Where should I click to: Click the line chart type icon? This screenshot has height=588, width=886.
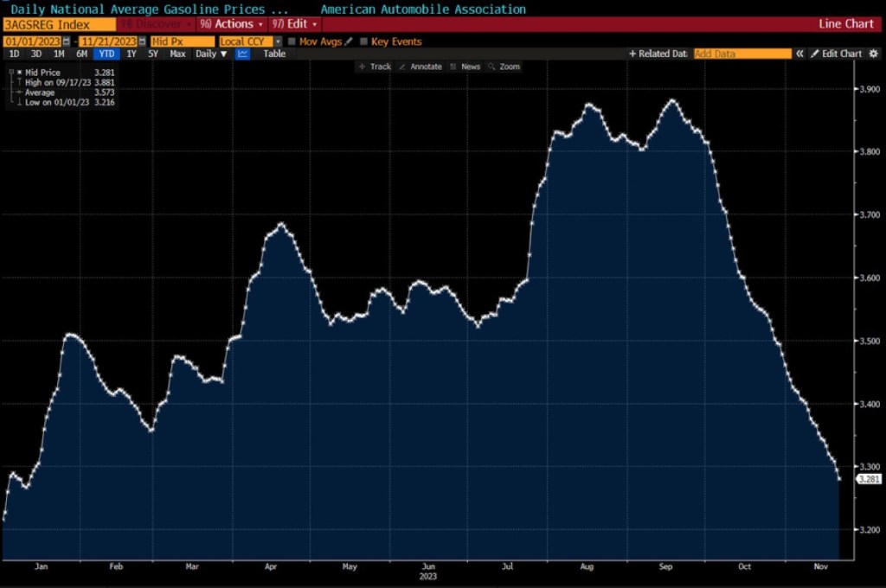[x=243, y=54]
